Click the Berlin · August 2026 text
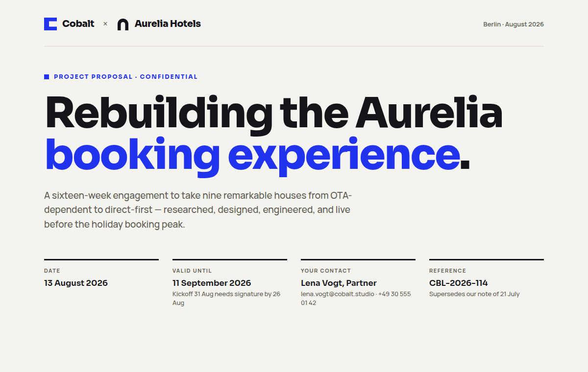Screen dimensions: 588x372 (x=514, y=24)
